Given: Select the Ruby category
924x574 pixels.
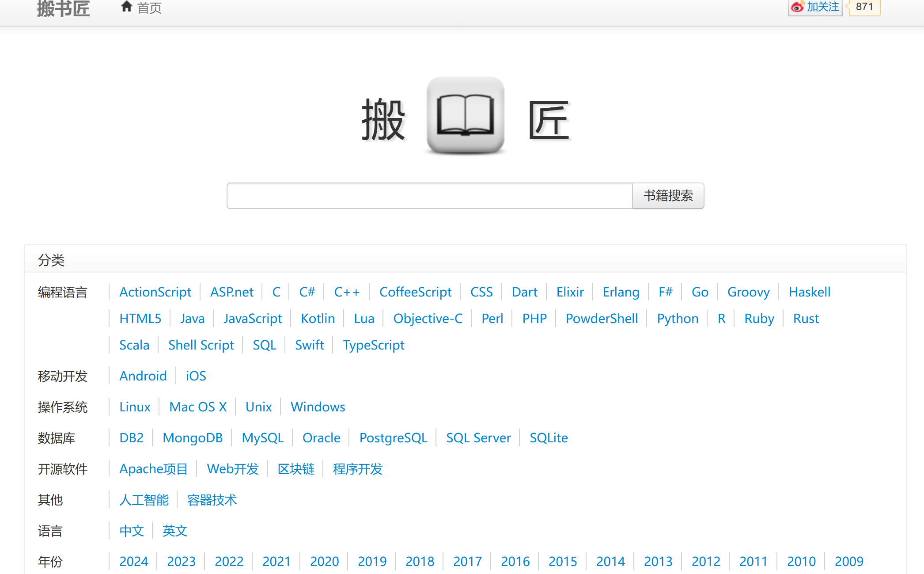Looking at the screenshot, I should click(759, 319).
